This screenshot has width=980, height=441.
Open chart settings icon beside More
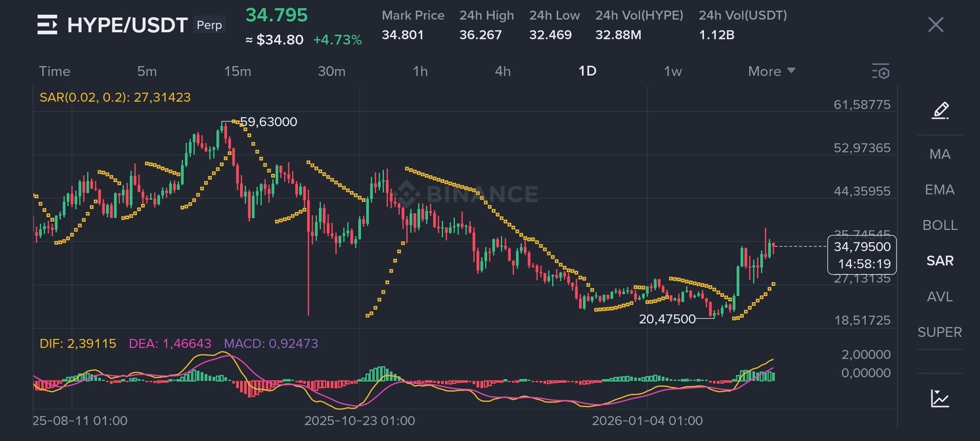(881, 71)
